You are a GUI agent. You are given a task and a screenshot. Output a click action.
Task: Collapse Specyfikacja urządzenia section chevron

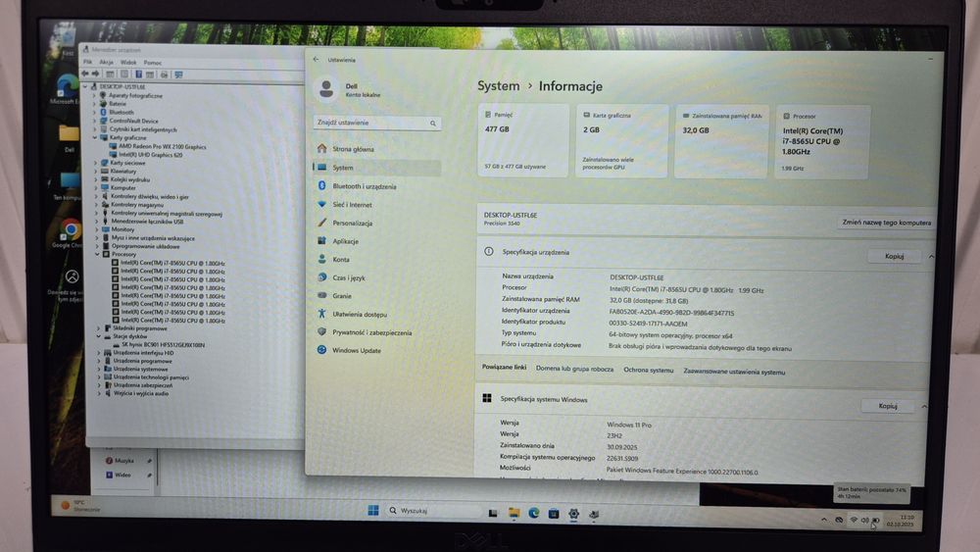tap(931, 256)
